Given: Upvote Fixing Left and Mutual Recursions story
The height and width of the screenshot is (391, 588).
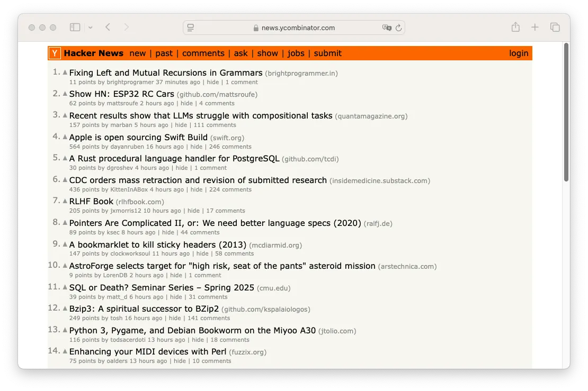Looking at the screenshot, I should click(x=65, y=72).
